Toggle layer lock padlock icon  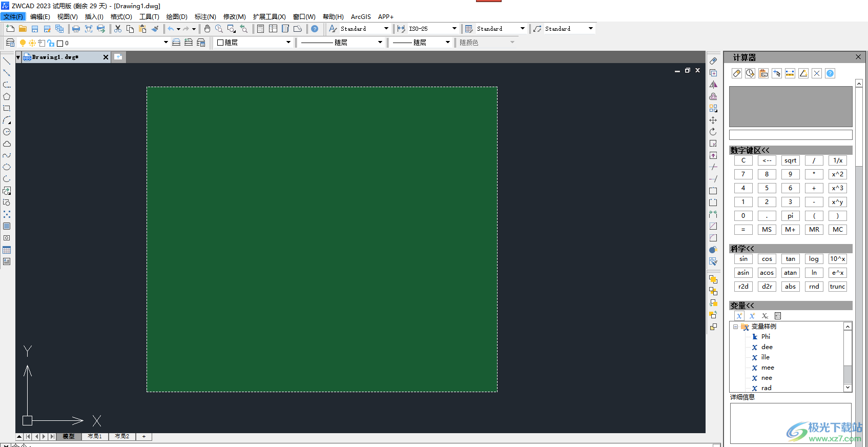coord(51,43)
